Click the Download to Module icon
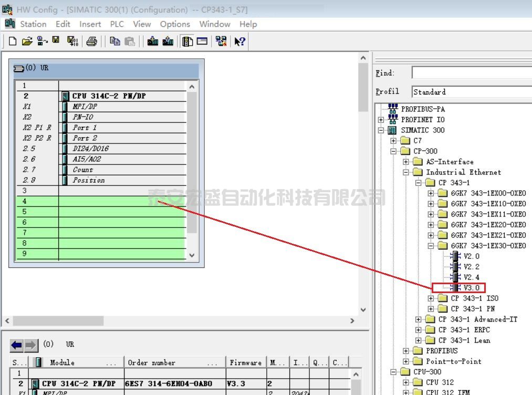This screenshot has width=532, height=395. (x=153, y=41)
